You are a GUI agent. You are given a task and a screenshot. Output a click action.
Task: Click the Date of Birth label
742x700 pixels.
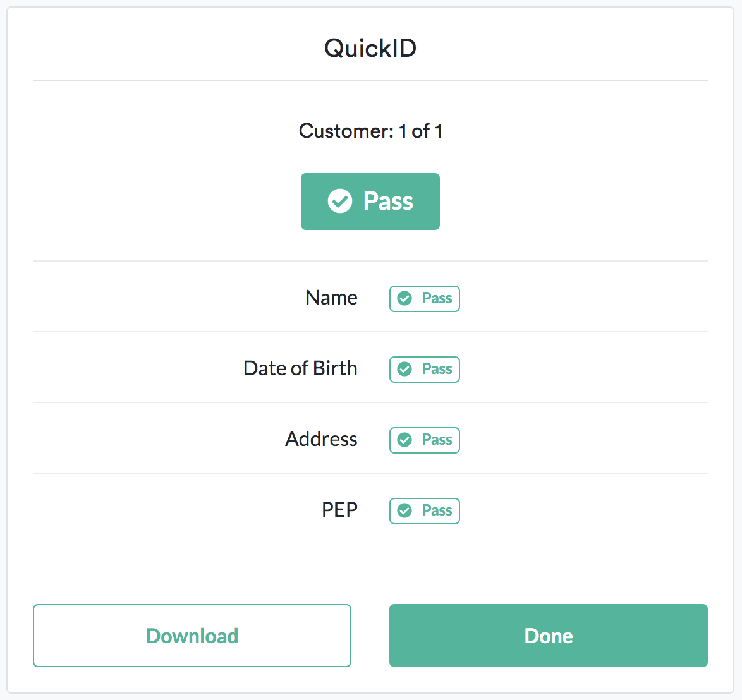point(300,368)
